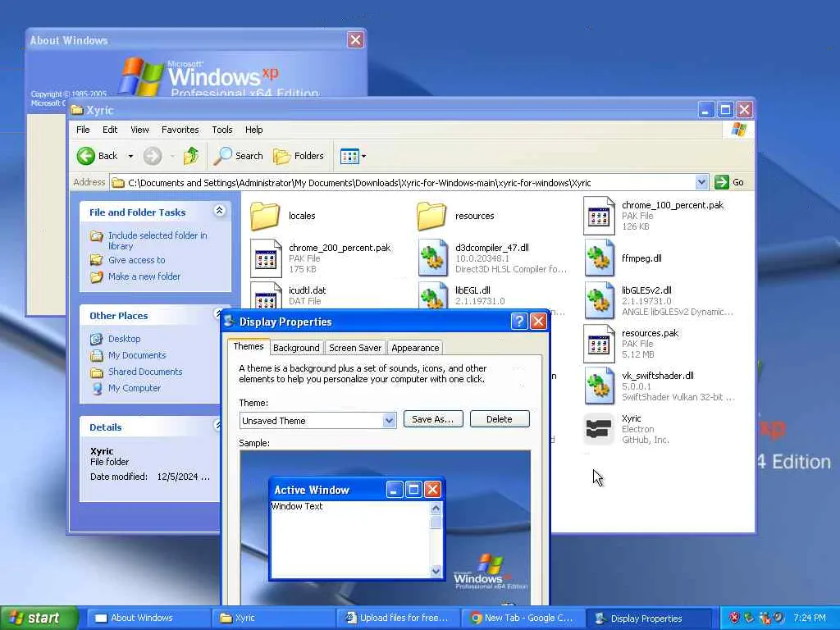Click scroll up arrow in sample Active Window

436,508
